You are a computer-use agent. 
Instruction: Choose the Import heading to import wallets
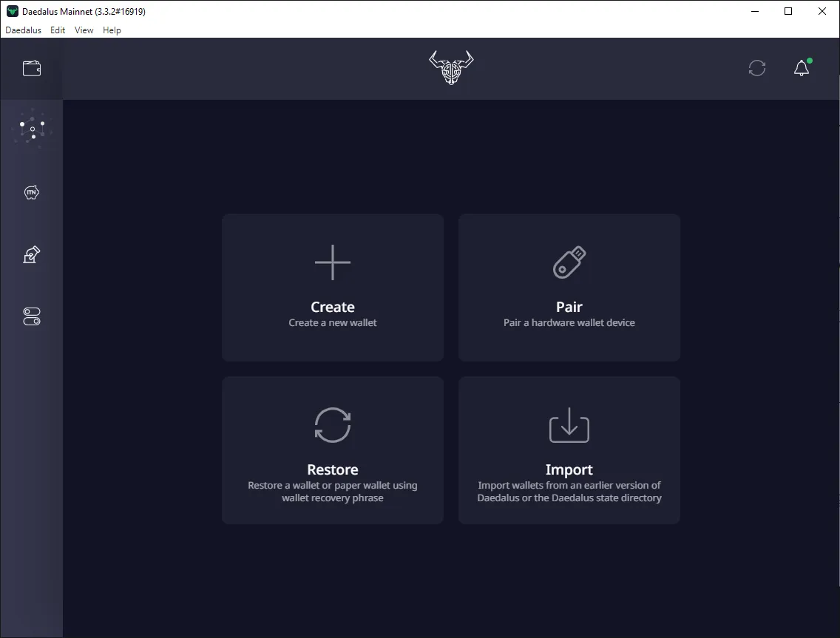[x=569, y=469]
